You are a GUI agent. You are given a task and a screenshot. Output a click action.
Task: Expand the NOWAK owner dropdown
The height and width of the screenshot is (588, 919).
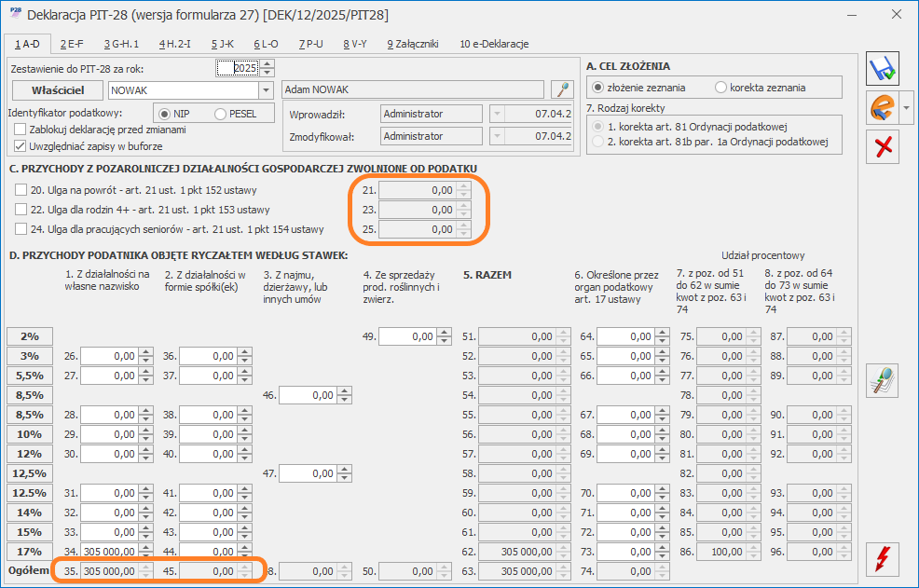click(265, 89)
